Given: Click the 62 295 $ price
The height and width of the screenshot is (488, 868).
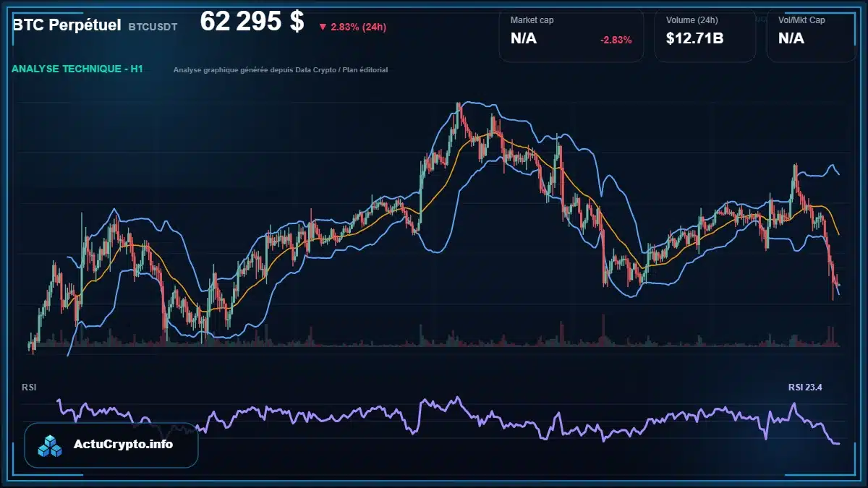Looking at the screenshot, I should point(252,22).
